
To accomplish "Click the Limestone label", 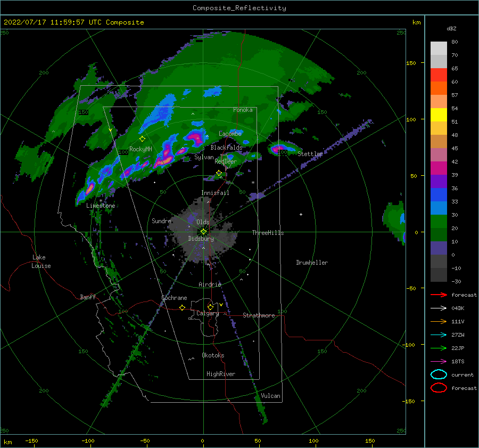I will tap(101, 206).
